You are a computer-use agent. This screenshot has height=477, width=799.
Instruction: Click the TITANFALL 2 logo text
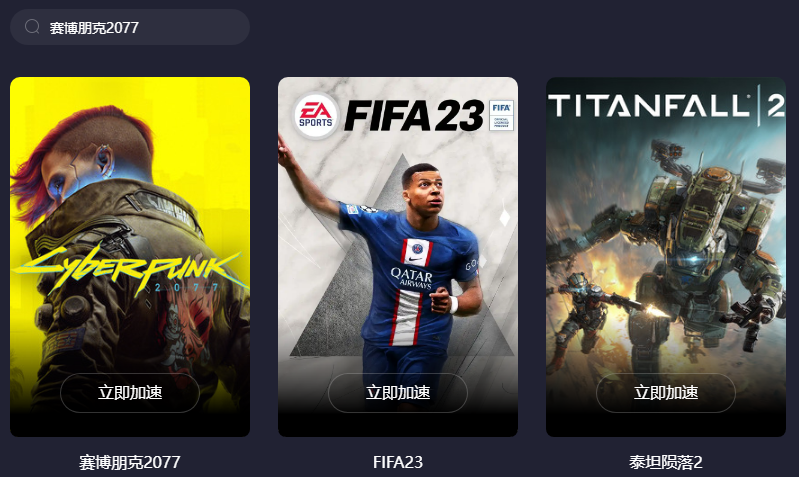pyautogui.click(x=667, y=106)
